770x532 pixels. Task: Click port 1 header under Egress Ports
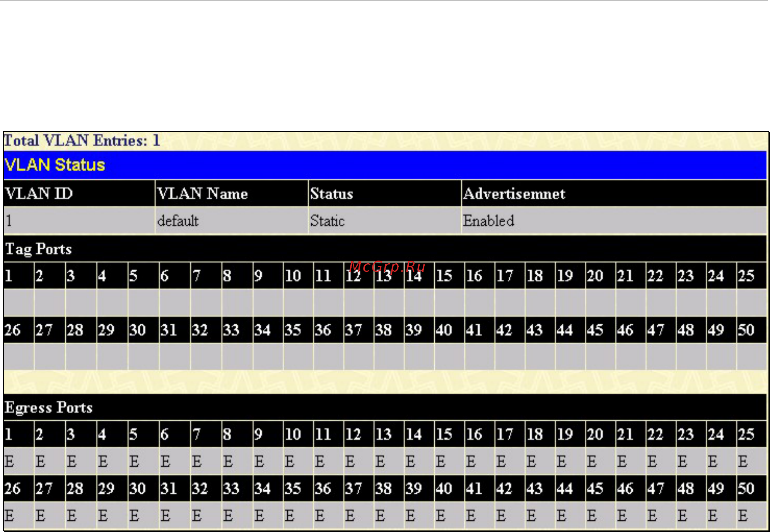[19, 434]
